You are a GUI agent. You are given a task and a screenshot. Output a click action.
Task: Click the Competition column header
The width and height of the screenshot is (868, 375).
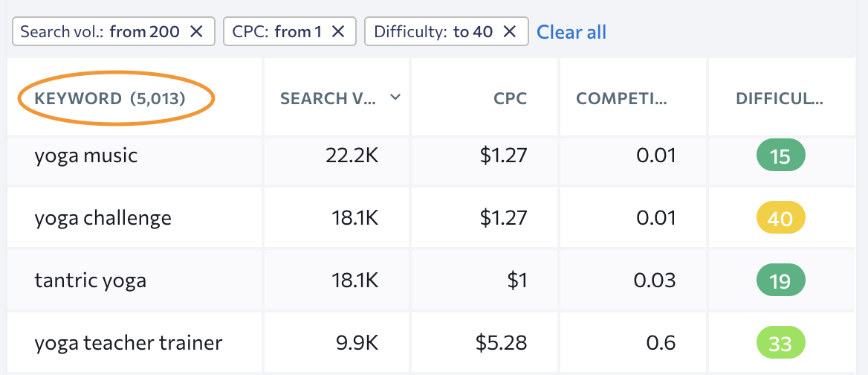[x=622, y=98]
